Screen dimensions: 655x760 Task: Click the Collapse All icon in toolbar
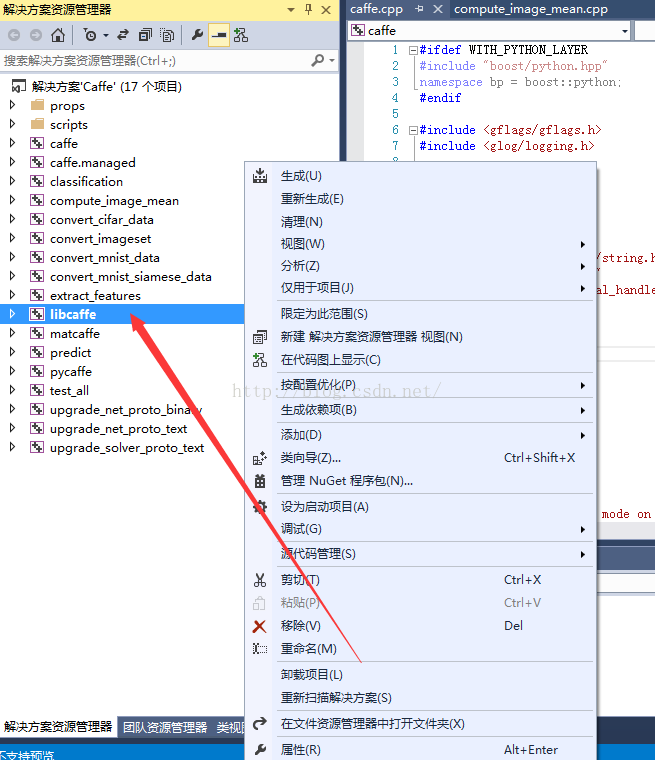click(145, 35)
